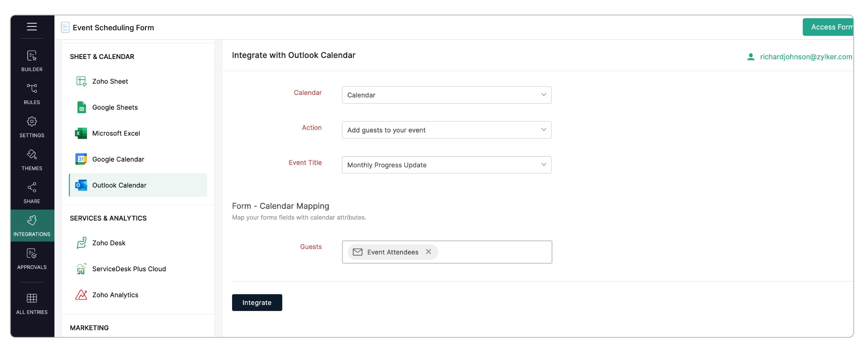The height and width of the screenshot is (349, 868).
Task: Click richardjohnson@zylker.com account link
Action: [805, 57]
